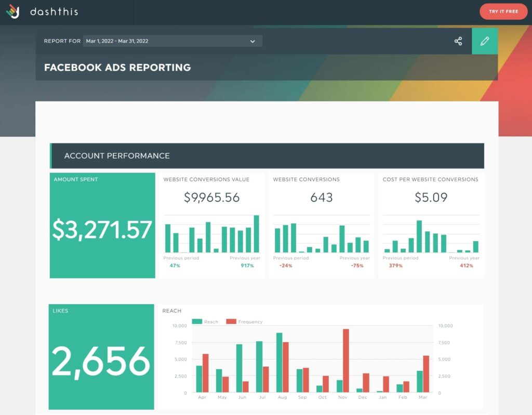
Task: Click the $5.09 cost per conversion value
Action: coord(431,197)
